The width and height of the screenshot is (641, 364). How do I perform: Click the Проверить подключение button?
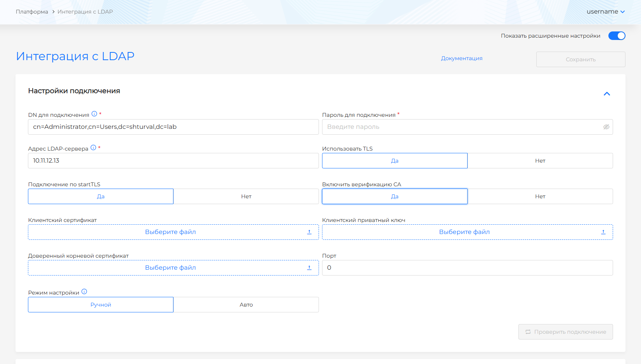tap(565, 332)
